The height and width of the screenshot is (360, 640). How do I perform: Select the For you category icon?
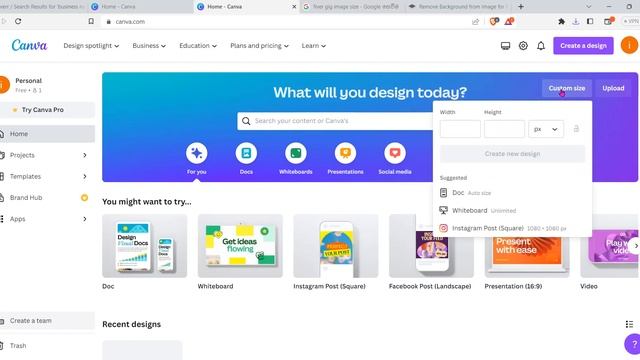click(196, 153)
